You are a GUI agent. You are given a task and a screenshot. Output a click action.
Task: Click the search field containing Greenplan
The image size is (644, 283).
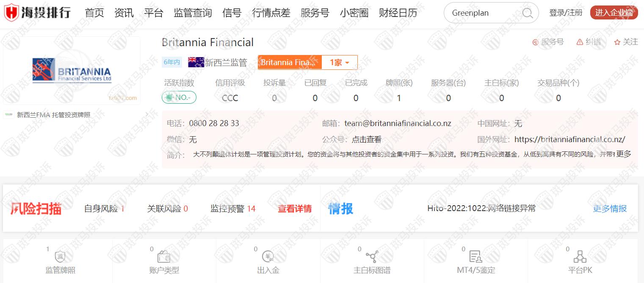(483, 13)
